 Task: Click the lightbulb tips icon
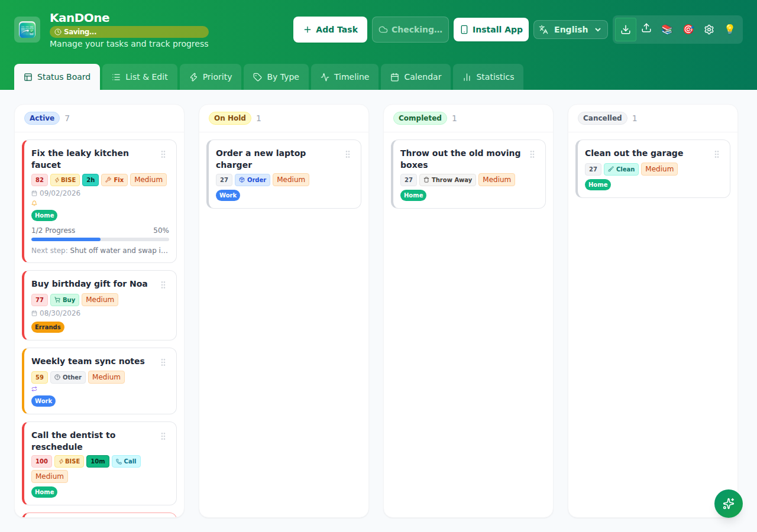coord(730,29)
